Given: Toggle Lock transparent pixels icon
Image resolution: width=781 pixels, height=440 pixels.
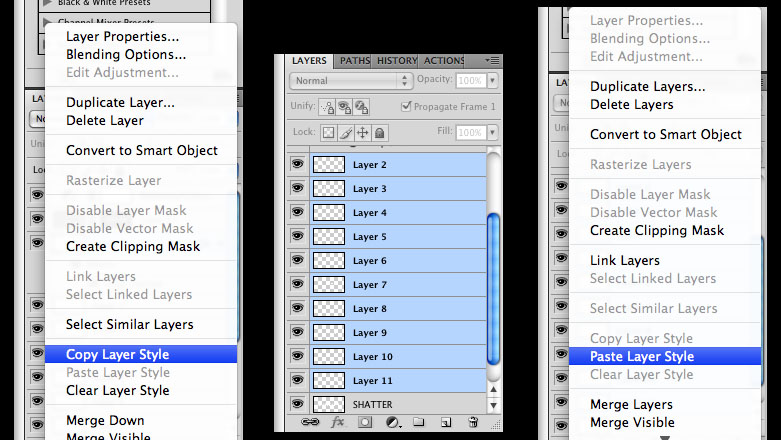Looking at the screenshot, I should coord(328,133).
